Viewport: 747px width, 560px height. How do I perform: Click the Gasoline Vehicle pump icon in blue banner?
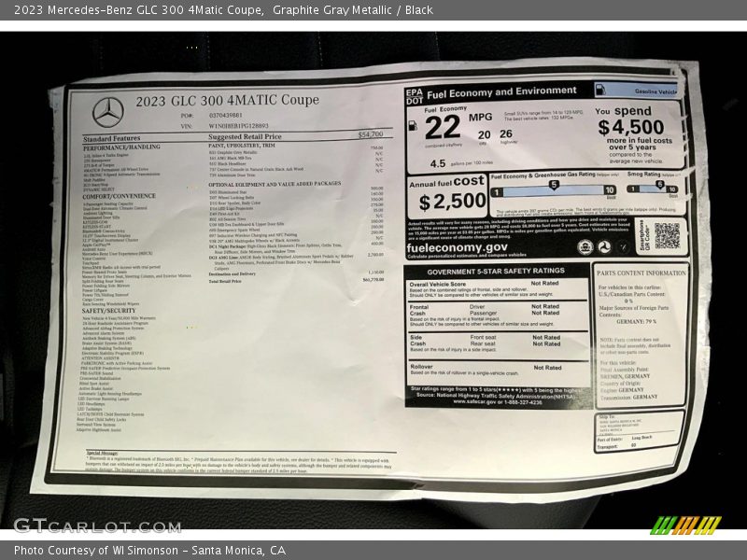(600, 90)
